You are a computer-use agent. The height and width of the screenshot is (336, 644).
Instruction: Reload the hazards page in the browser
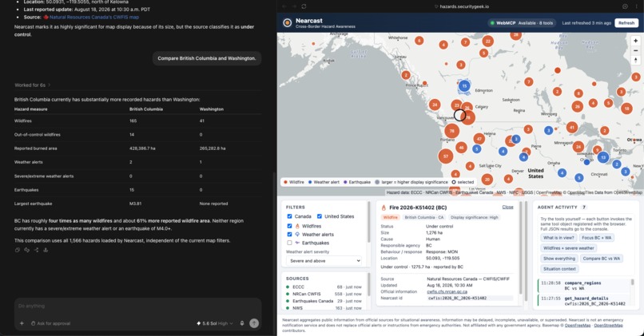tap(304, 6)
